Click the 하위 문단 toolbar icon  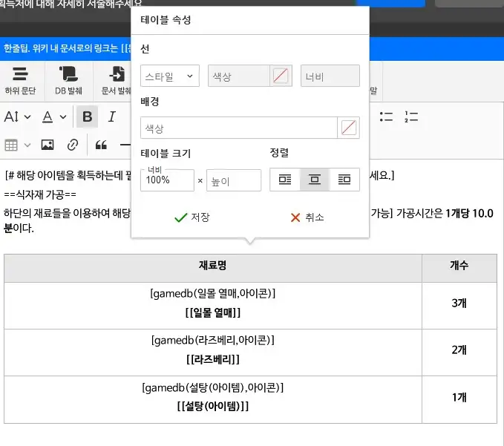pos(22,74)
